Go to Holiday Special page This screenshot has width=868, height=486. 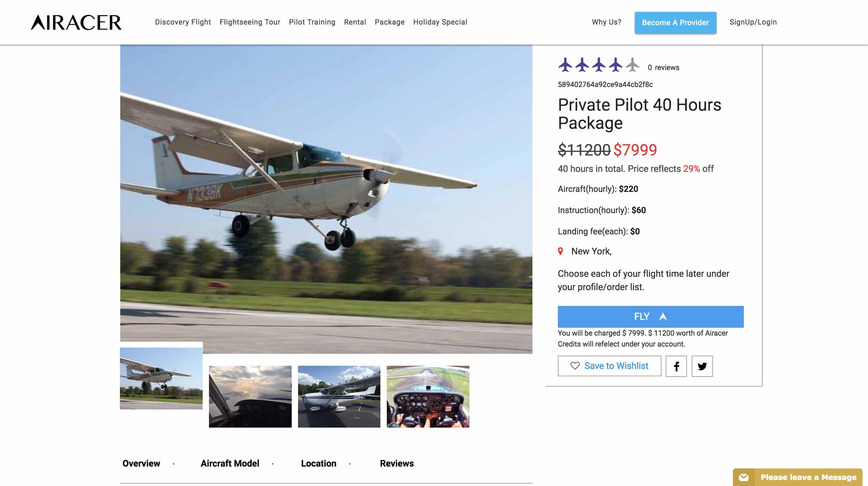pos(440,22)
